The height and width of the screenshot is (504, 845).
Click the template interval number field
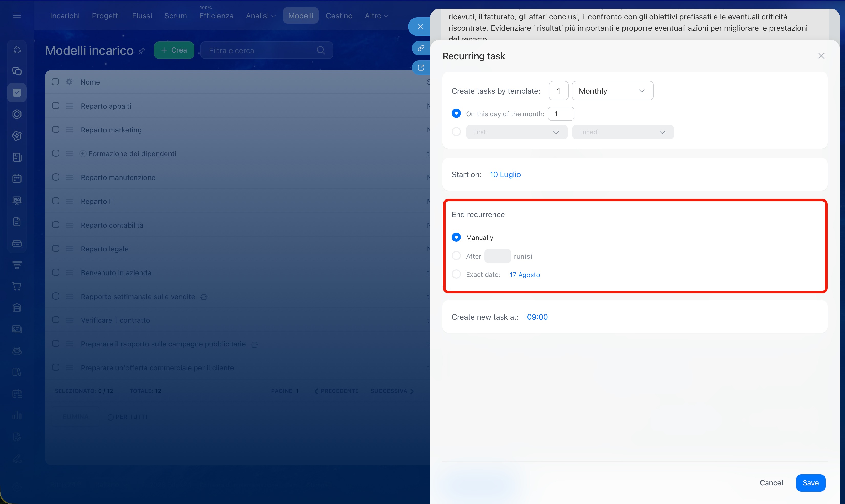pyautogui.click(x=558, y=91)
